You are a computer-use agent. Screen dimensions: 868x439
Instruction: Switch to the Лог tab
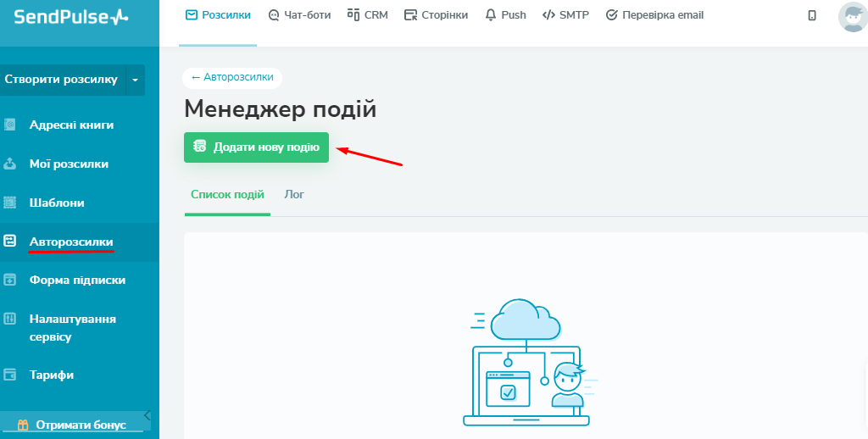[x=294, y=195]
